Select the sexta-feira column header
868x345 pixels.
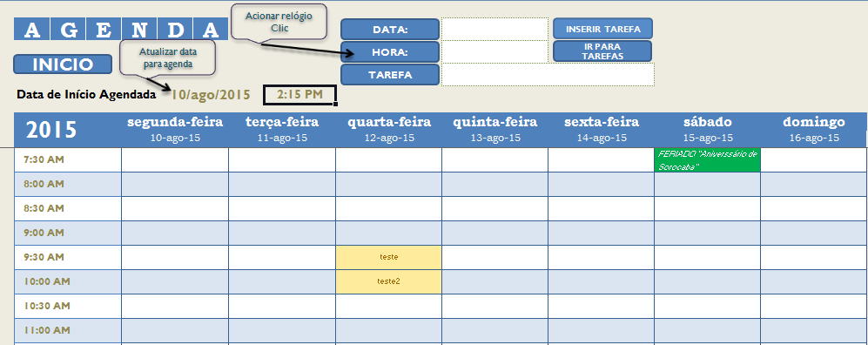click(x=602, y=130)
